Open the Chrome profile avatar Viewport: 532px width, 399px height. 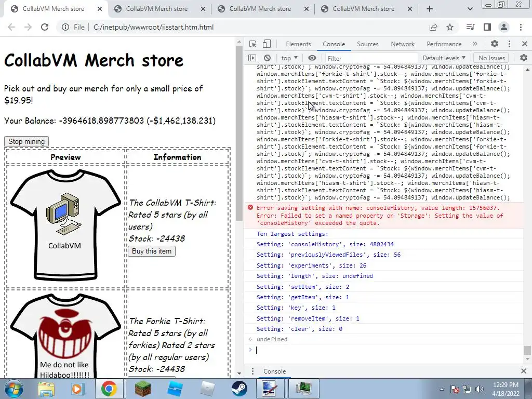pyautogui.click(x=504, y=27)
